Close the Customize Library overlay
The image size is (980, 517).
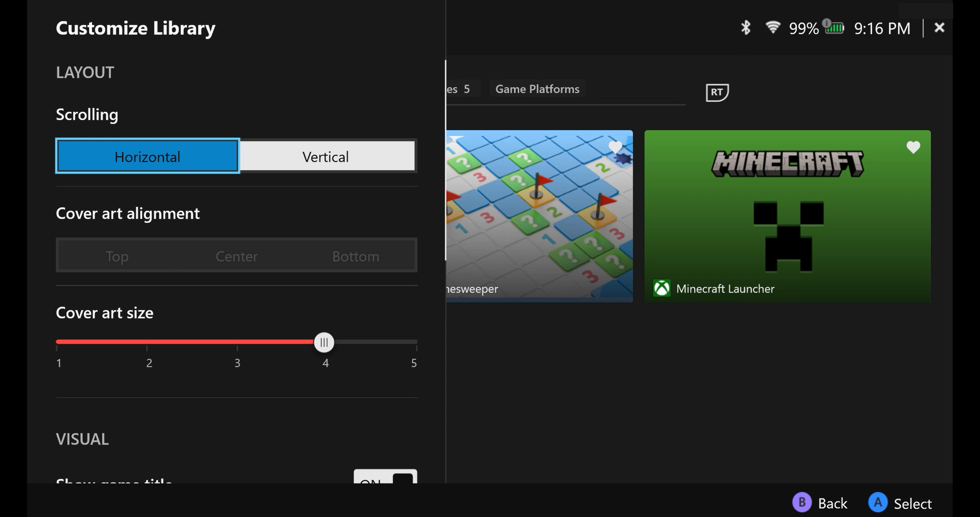939,28
